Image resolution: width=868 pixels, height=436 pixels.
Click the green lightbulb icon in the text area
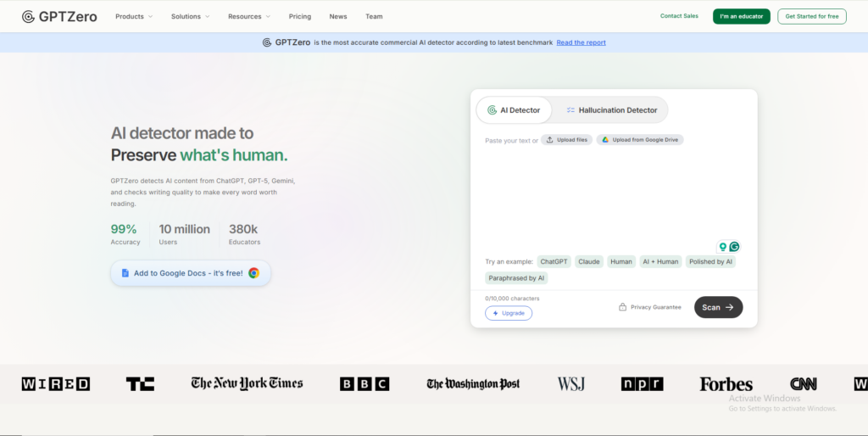coord(723,247)
